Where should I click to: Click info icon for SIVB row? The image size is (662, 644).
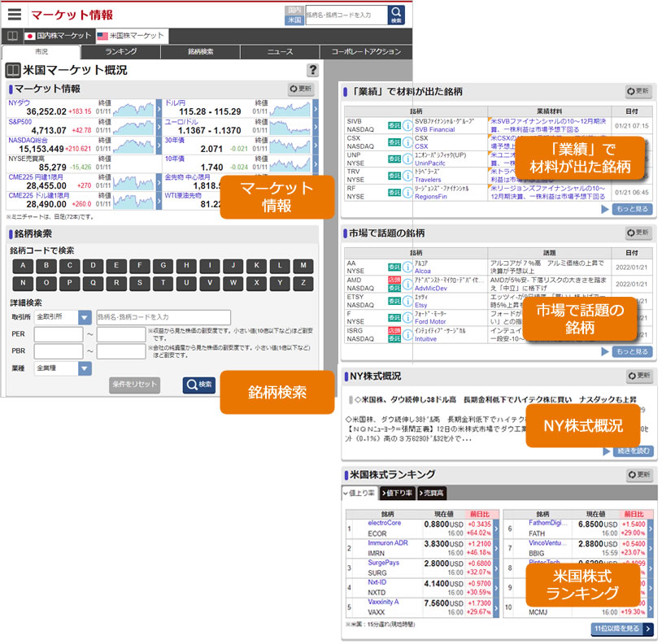pyautogui.click(x=407, y=124)
